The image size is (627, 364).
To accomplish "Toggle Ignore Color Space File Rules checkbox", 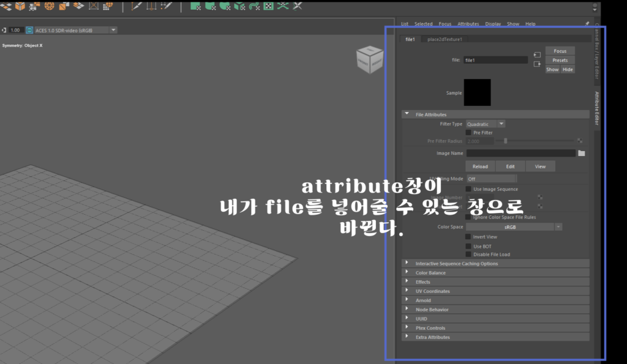I will [468, 217].
